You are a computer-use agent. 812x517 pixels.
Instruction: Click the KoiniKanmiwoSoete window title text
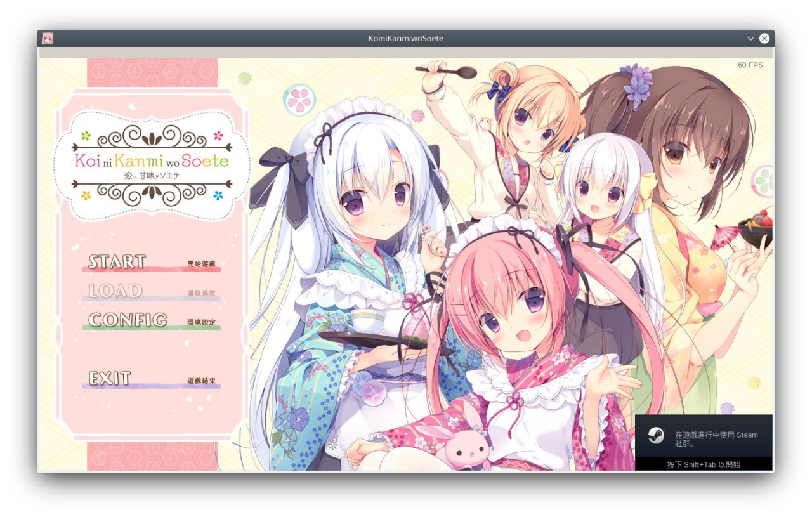click(406, 39)
